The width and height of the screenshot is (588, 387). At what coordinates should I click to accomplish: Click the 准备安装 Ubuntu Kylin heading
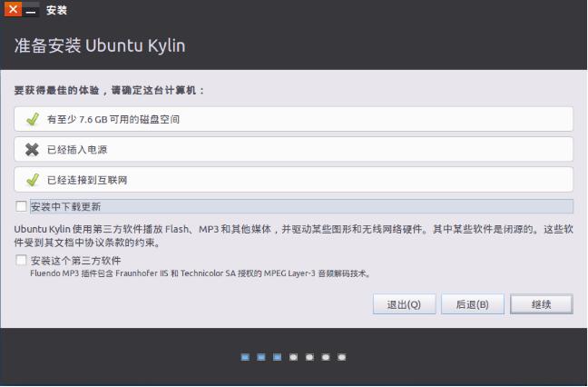(x=100, y=45)
